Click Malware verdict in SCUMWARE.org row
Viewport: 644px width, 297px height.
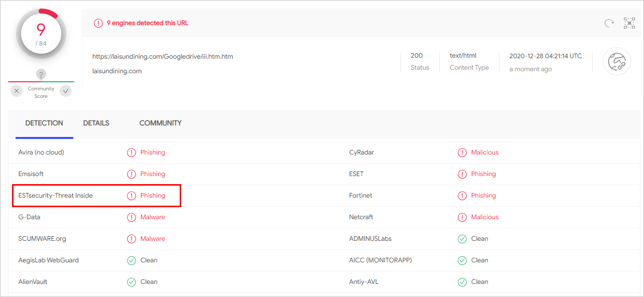(x=153, y=239)
